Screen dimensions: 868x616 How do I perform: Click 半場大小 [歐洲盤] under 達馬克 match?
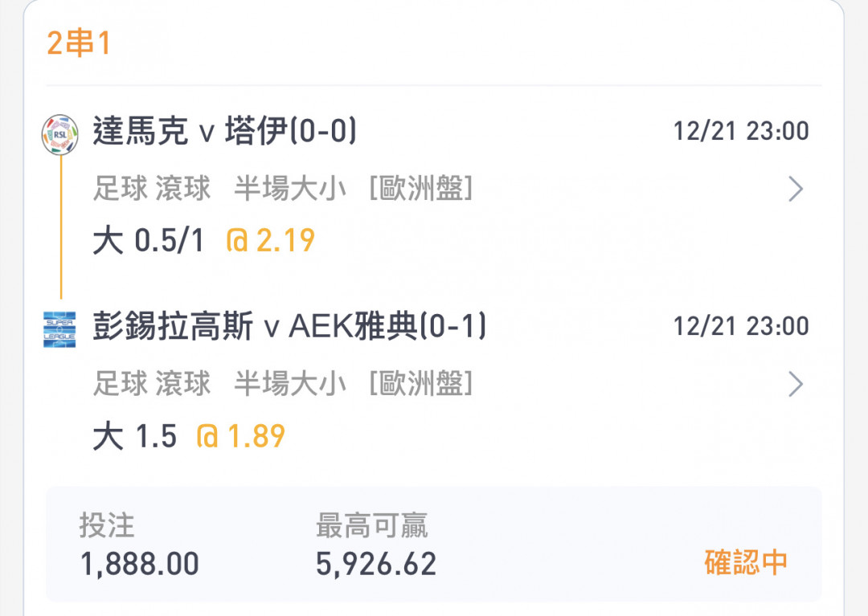pyautogui.click(x=353, y=189)
